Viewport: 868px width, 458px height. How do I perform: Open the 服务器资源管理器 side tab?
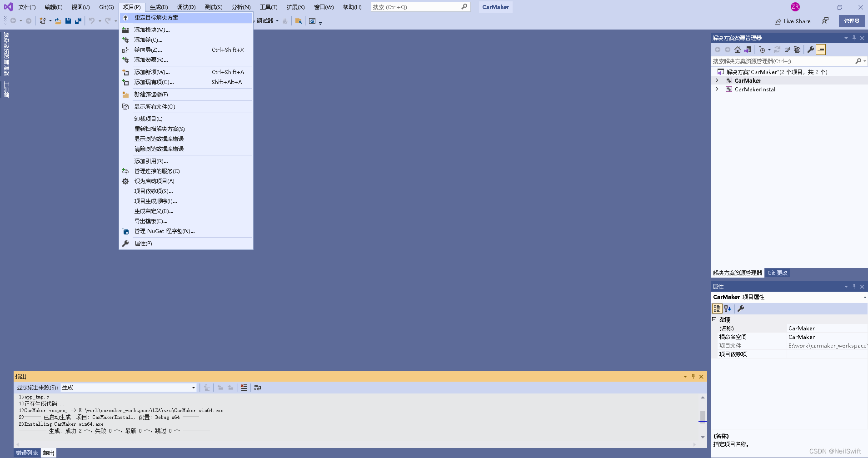click(6, 54)
